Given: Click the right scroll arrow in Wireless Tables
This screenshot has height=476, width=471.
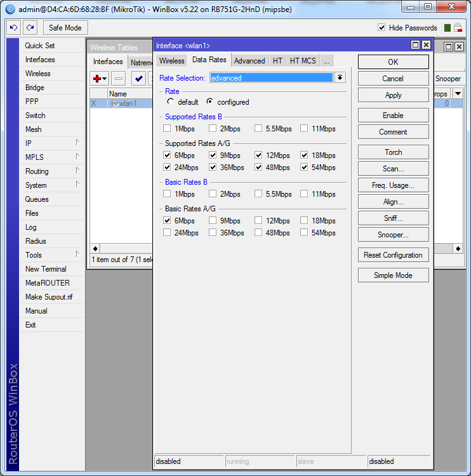Looking at the screenshot, I should click(x=458, y=249).
